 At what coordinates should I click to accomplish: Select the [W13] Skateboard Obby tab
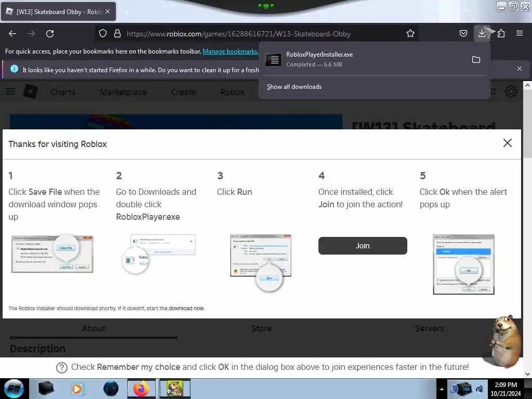(x=58, y=11)
